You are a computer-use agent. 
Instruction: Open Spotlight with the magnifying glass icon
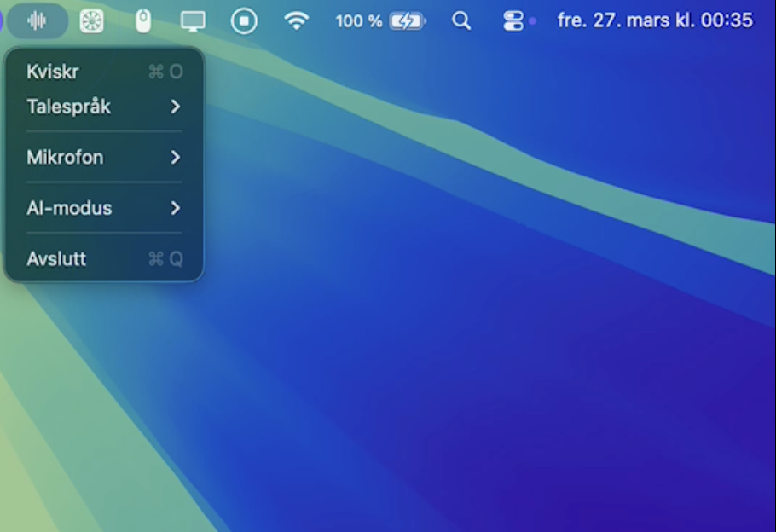click(x=461, y=20)
